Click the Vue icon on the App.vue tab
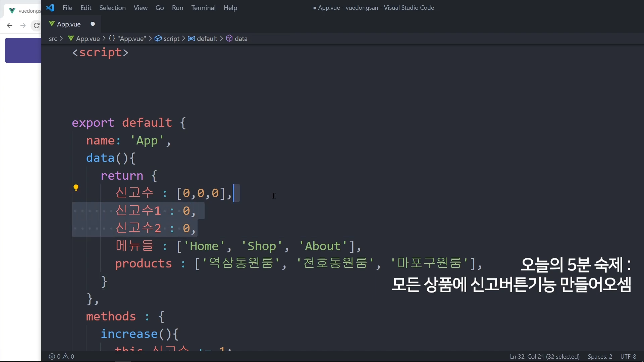 tap(52, 24)
